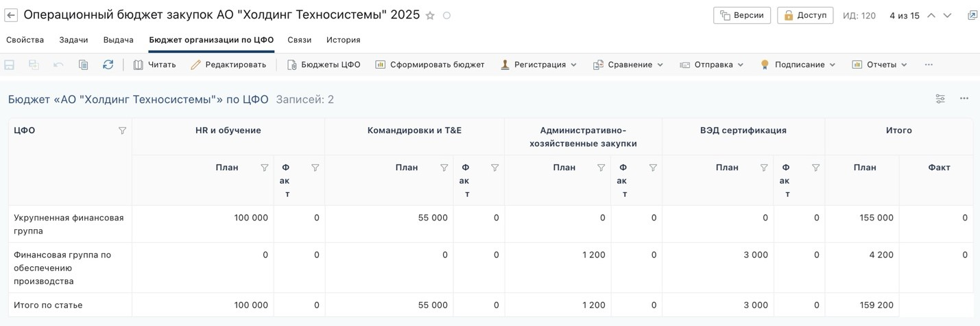Click the Доступ button
Screen dimensions: 980x326
805,15
